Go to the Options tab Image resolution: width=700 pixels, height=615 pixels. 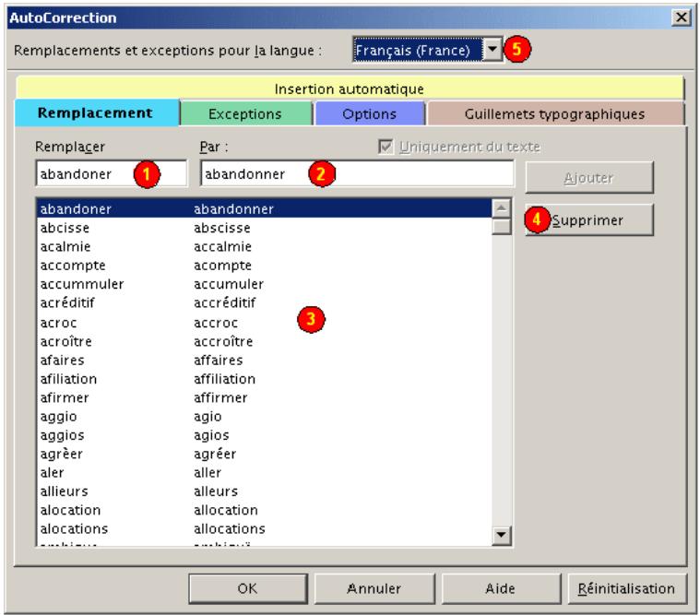click(x=369, y=113)
